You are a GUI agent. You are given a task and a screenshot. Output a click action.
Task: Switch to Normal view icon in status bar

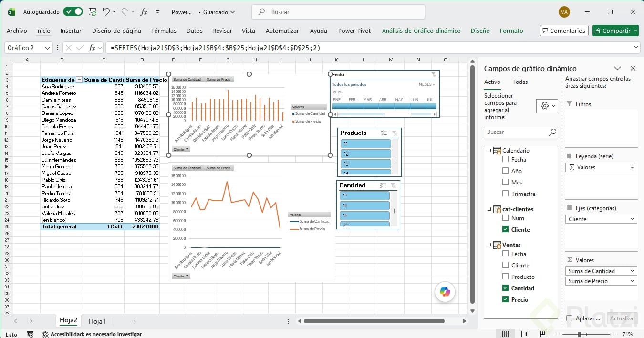pos(505,334)
